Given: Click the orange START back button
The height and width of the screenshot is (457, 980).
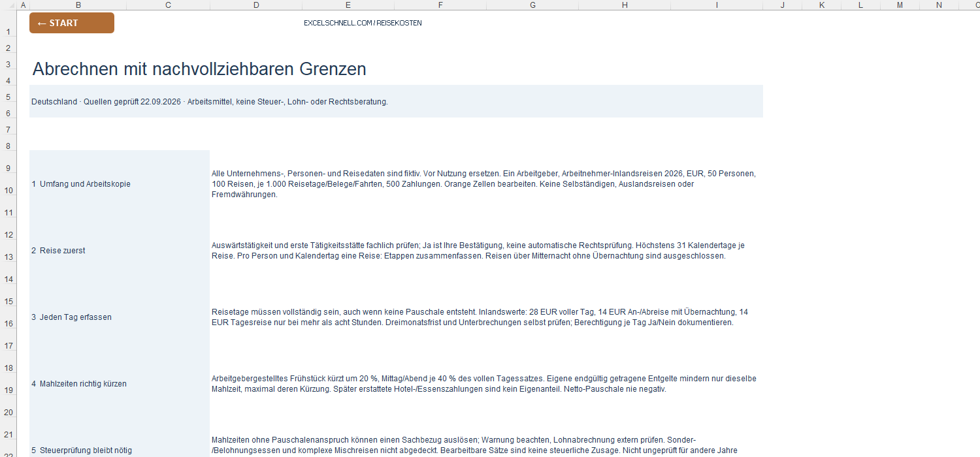Looking at the screenshot, I should 72,23.
